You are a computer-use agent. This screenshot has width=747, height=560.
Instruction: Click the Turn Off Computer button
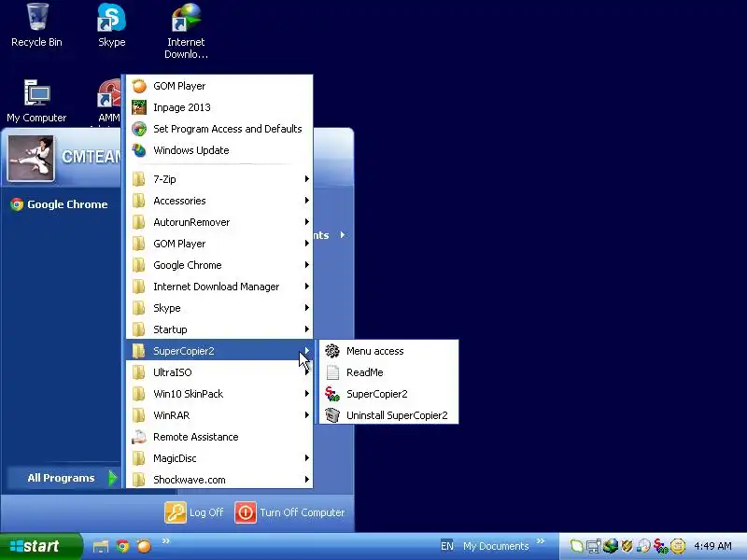point(289,512)
